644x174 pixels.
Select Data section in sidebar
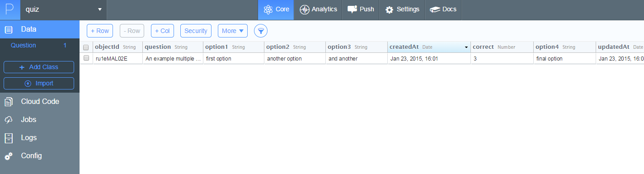click(40, 29)
